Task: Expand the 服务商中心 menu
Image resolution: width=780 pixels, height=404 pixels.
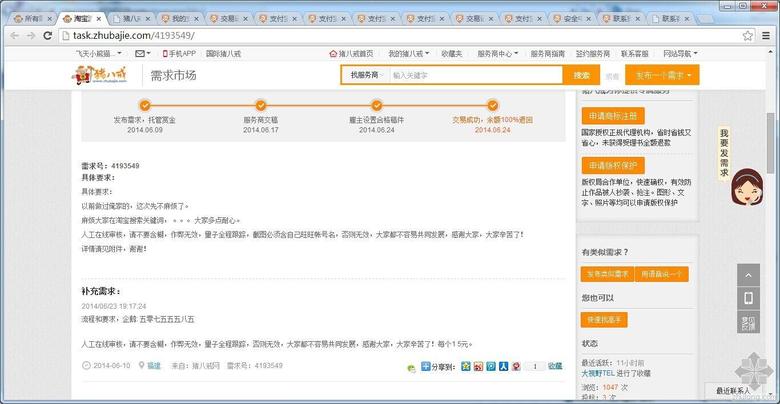Action: coord(498,53)
